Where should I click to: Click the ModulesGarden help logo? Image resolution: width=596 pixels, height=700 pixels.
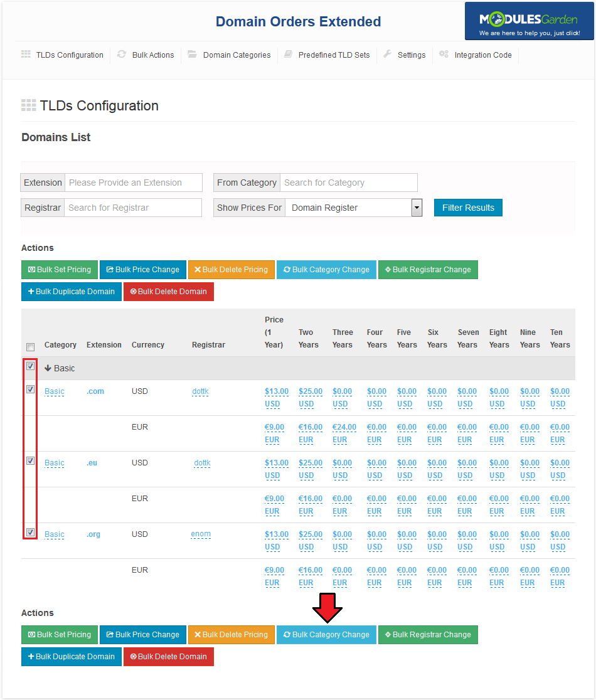(x=529, y=21)
